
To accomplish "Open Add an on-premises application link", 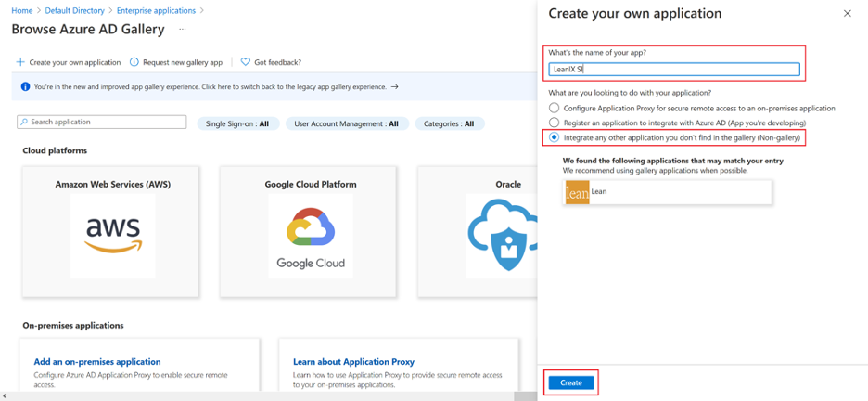I will point(97,362).
